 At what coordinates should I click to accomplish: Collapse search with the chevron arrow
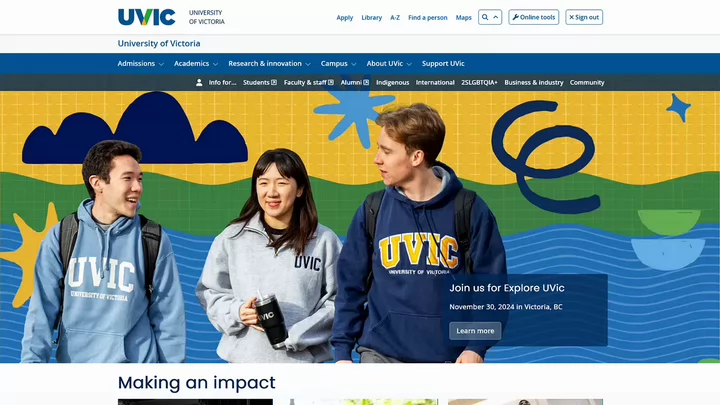tap(496, 17)
